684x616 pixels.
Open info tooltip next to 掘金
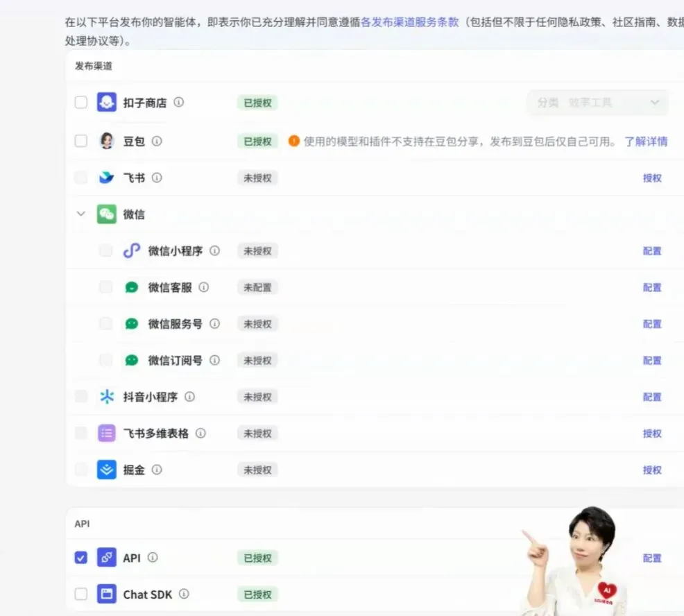[157, 470]
